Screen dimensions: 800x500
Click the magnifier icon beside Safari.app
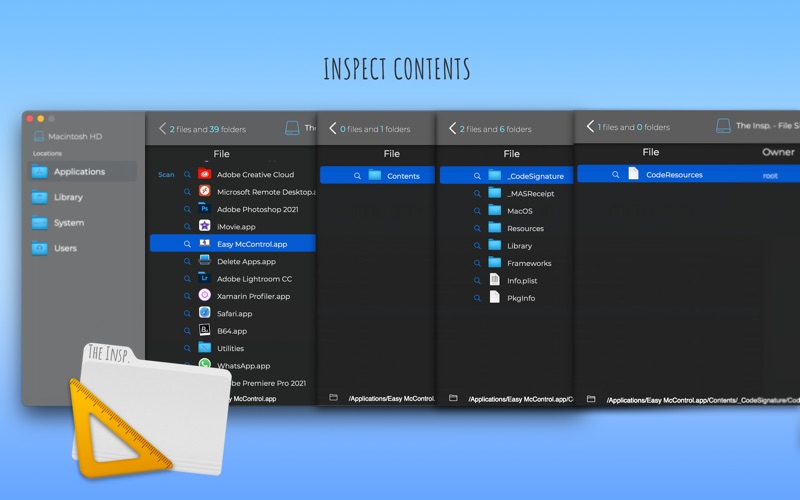coord(187,313)
